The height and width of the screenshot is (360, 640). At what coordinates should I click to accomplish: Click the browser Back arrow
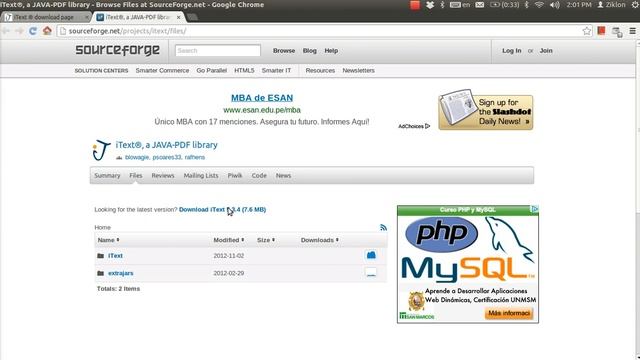(6, 31)
